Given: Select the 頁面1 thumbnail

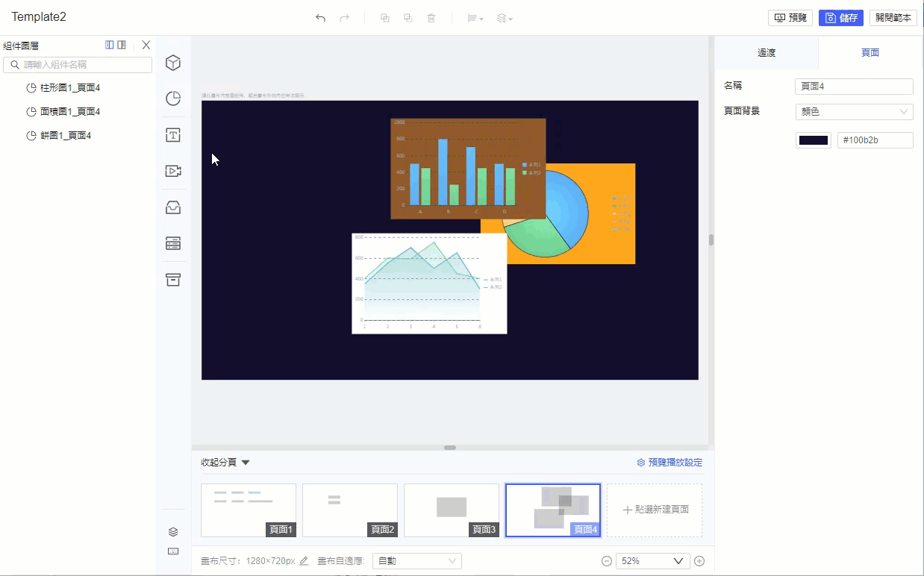Looking at the screenshot, I should 249,510.
